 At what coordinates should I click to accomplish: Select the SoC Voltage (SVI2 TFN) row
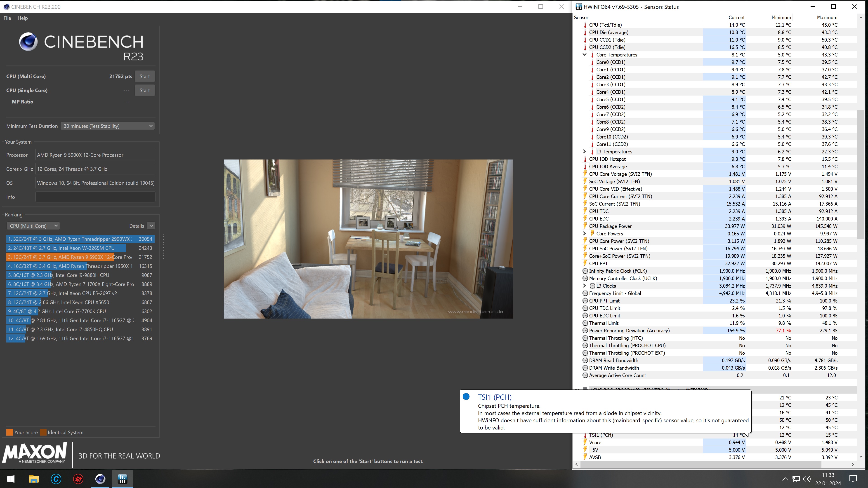[714, 181]
